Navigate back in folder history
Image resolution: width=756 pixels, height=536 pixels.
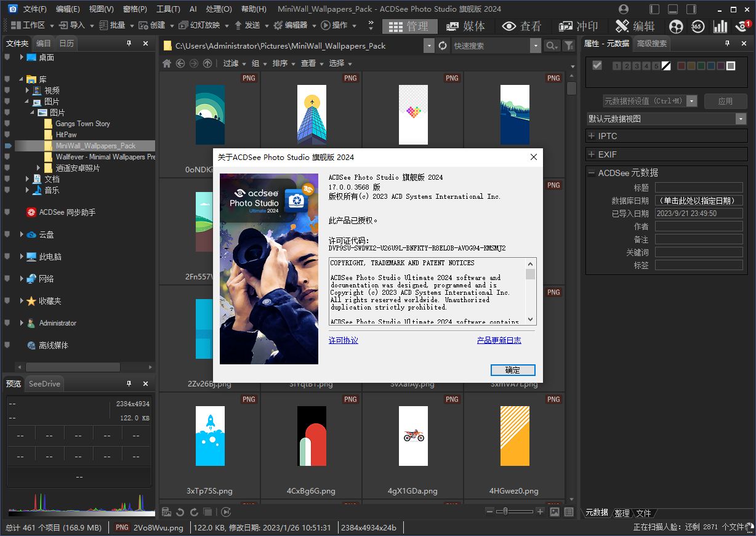click(x=180, y=63)
